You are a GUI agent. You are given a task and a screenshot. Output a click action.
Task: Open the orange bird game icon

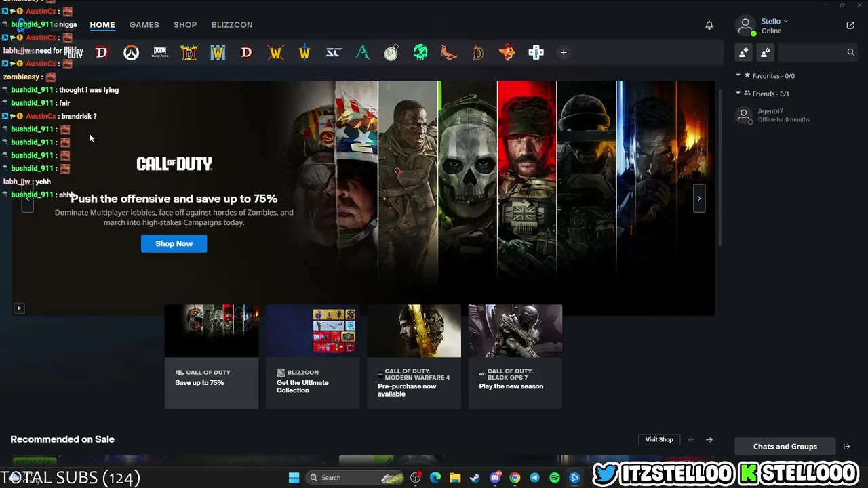pos(449,52)
